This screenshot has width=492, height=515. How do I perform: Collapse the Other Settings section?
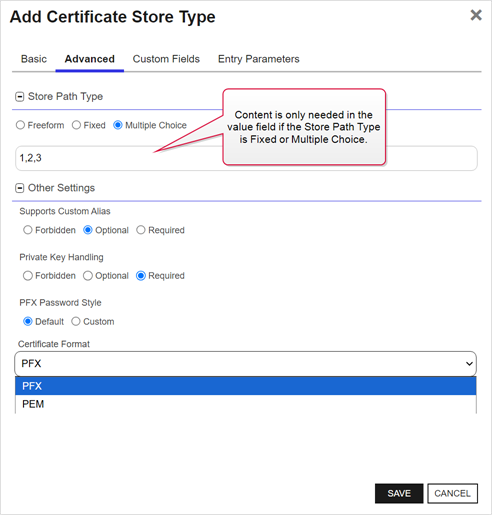click(x=20, y=188)
